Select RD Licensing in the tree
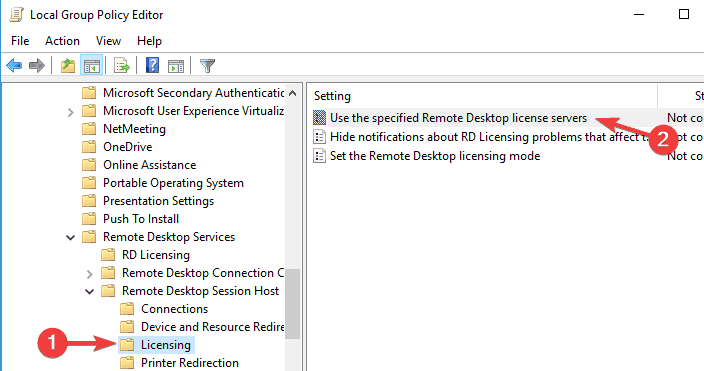 (x=156, y=255)
